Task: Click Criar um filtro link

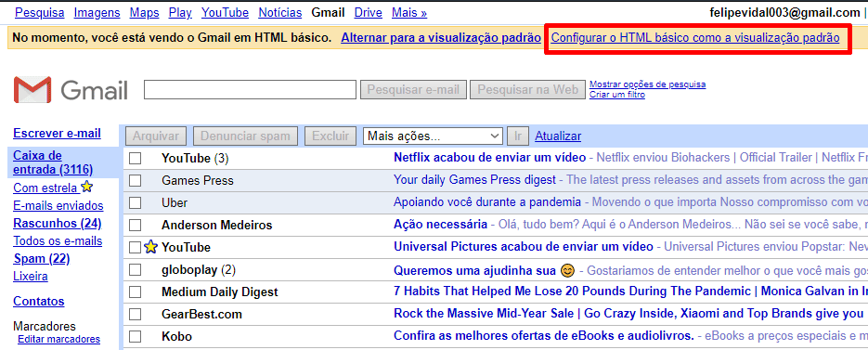Action: pos(617,95)
